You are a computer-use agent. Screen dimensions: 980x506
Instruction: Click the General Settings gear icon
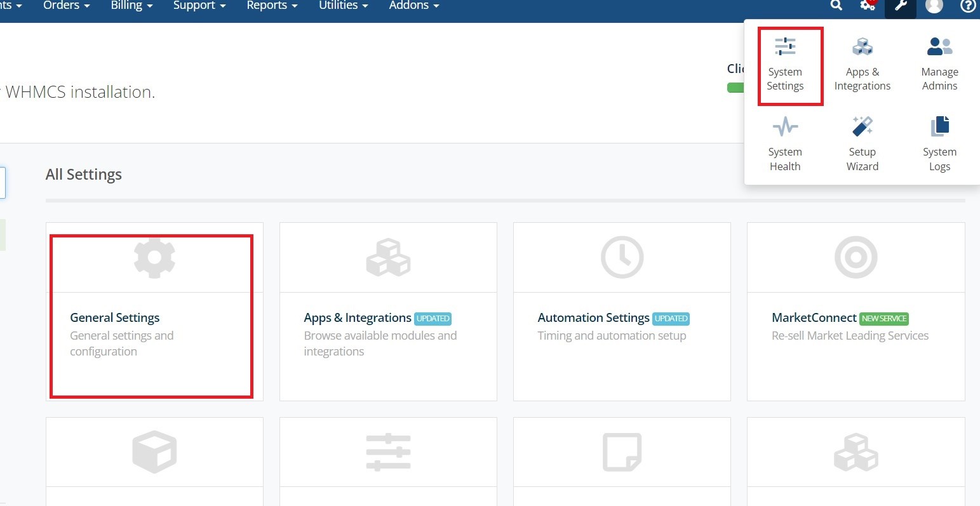(154, 257)
